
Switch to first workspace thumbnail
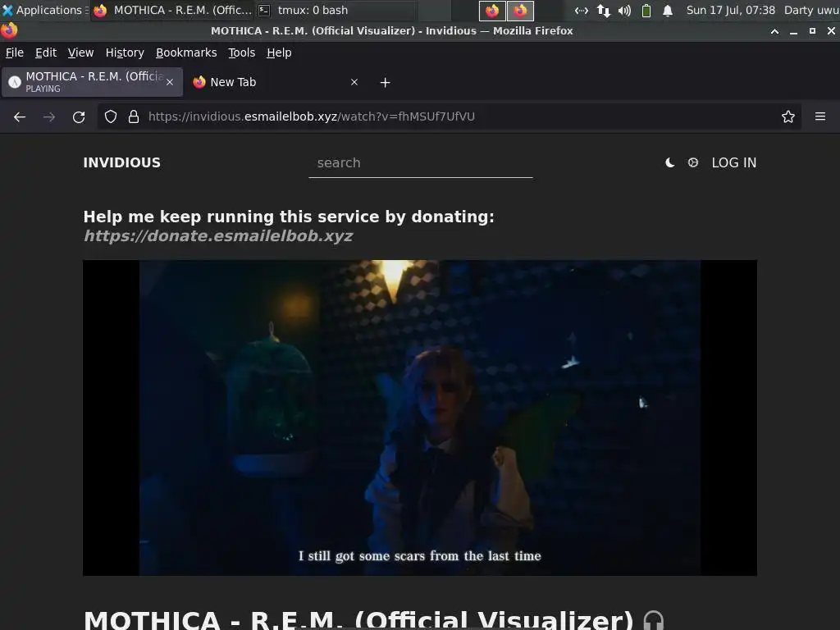coord(492,10)
